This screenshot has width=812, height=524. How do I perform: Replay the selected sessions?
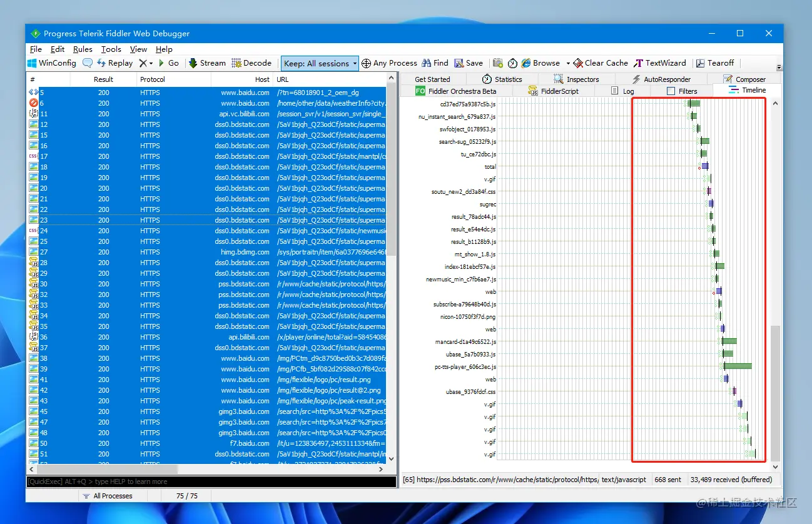pyautogui.click(x=114, y=63)
